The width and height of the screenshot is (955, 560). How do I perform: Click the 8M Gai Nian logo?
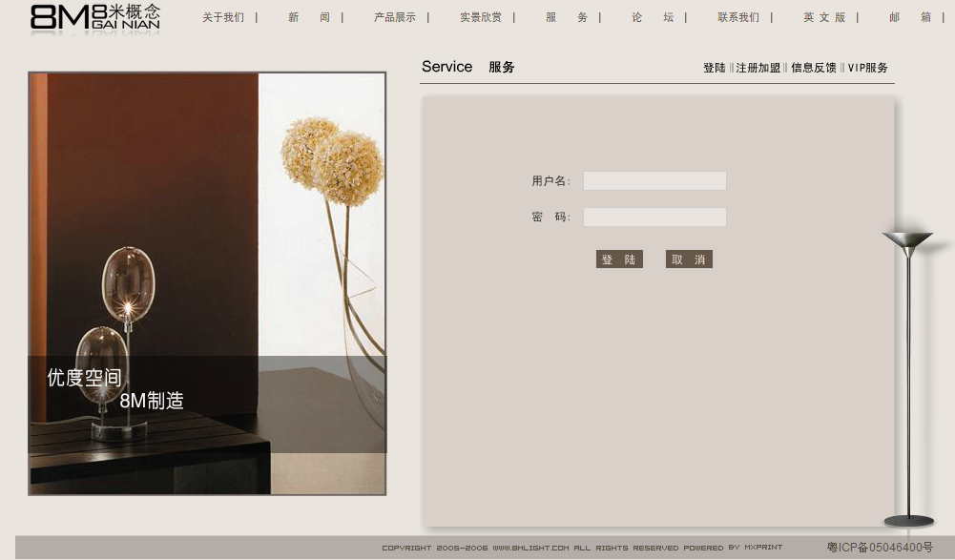[x=95, y=17]
